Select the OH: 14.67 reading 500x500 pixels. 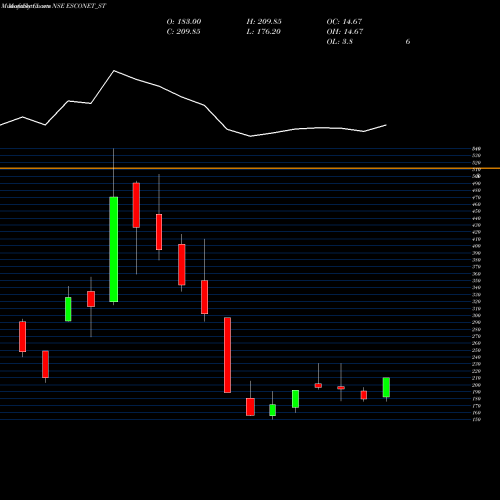coord(345,32)
